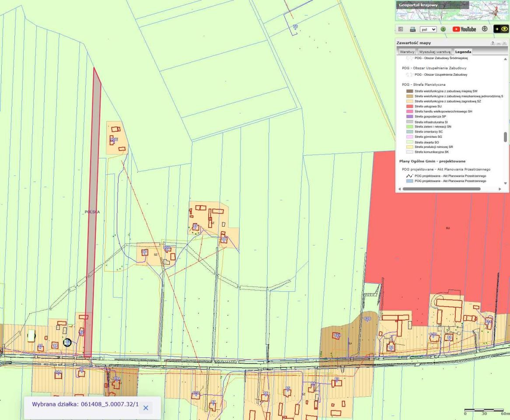Click 'Strefa górnictwa SG' legend text
The image size is (510, 420).
point(428,136)
